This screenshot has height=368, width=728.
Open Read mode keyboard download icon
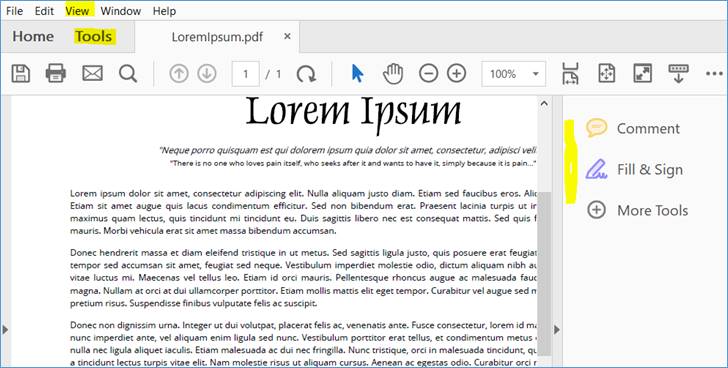[678, 73]
